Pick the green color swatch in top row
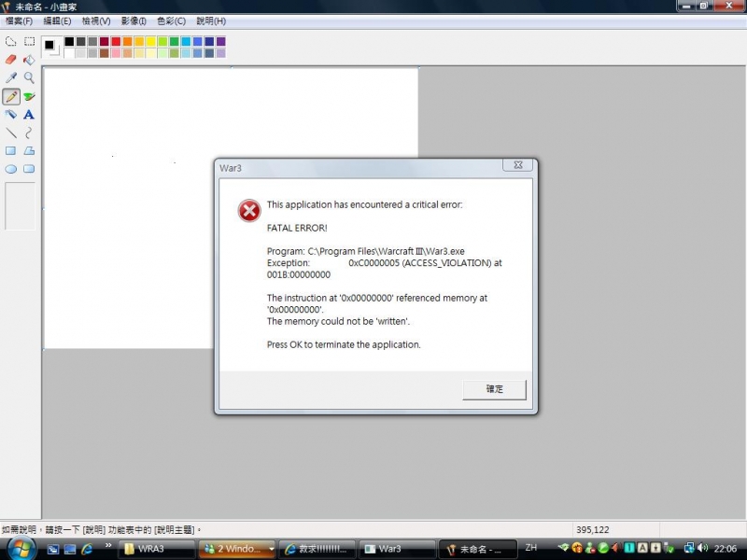The width and height of the screenshot is (747, 560). coord(174,41)
